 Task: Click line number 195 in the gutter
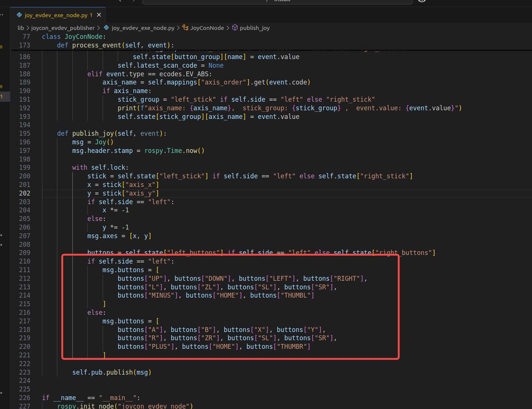click(x=25, y=133)
